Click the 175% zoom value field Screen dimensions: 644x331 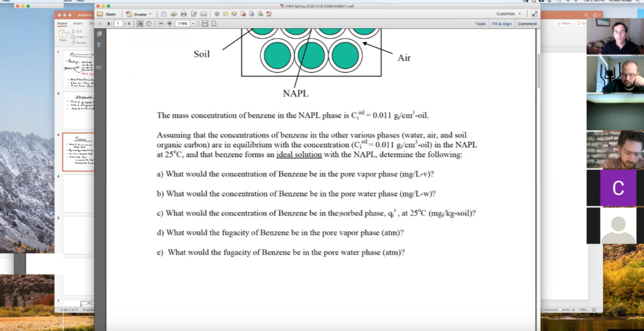182,23
